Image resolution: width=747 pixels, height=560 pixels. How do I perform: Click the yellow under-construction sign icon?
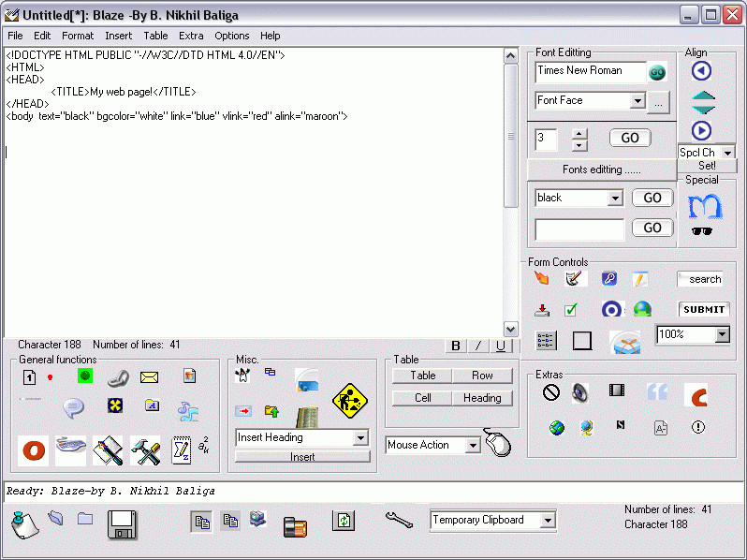click(x=350, y=401)
